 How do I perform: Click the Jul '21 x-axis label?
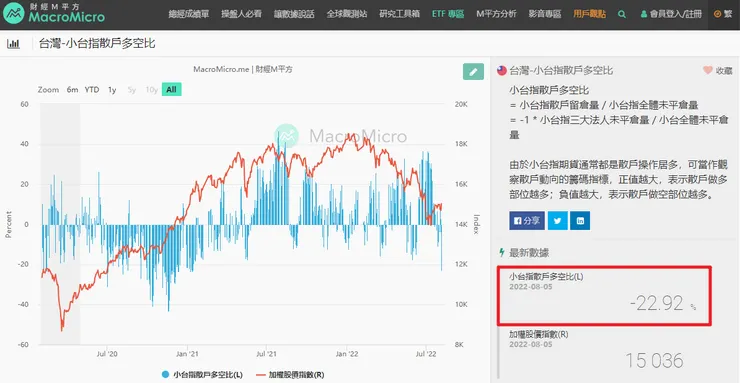pos(267,354)
